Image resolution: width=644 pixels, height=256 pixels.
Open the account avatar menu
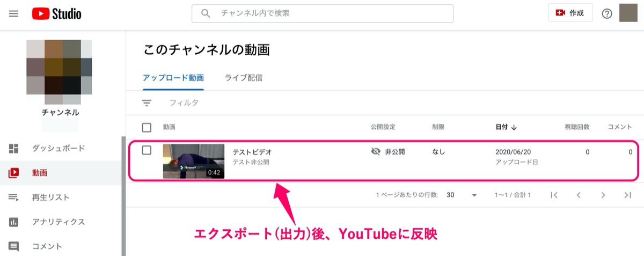(x=628, y=13)
